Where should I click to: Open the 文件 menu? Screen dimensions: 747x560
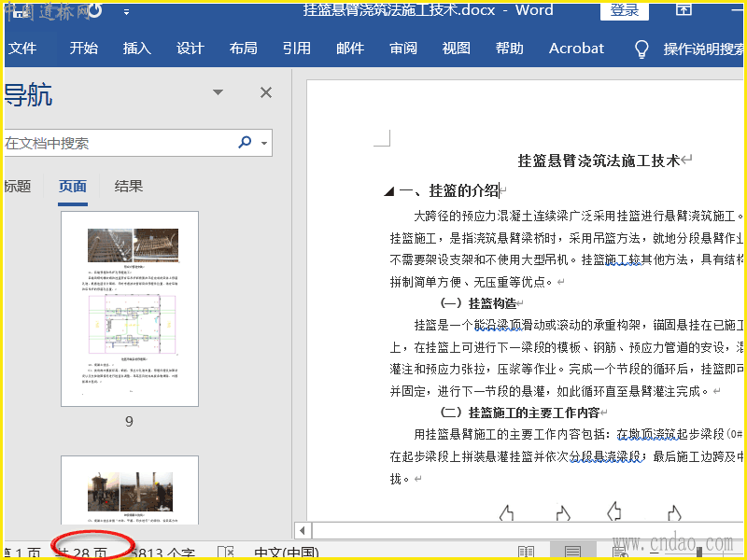click(22, 49)
